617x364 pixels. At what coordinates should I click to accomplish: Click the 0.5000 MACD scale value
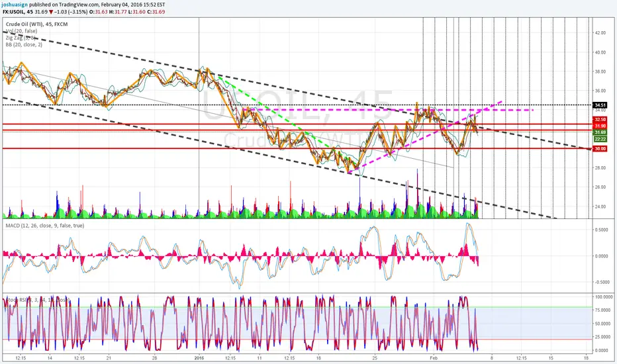point(601,230)
